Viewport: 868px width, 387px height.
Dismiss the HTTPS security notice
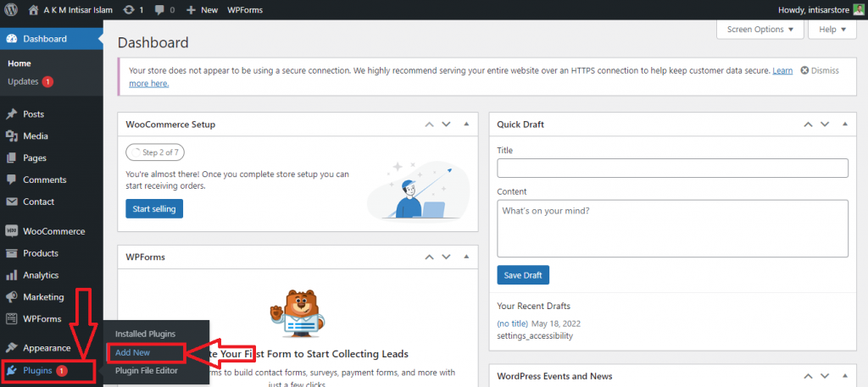click(820, 71)
